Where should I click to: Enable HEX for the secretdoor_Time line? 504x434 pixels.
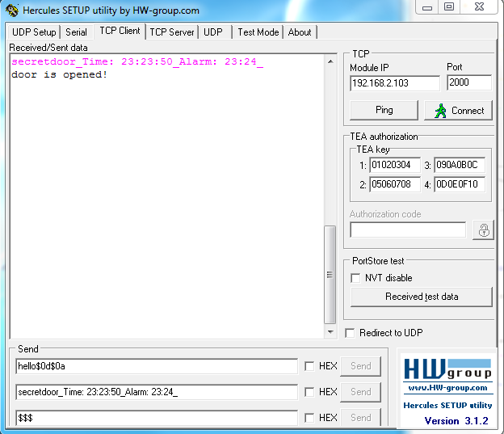click(x=309, y=392)
